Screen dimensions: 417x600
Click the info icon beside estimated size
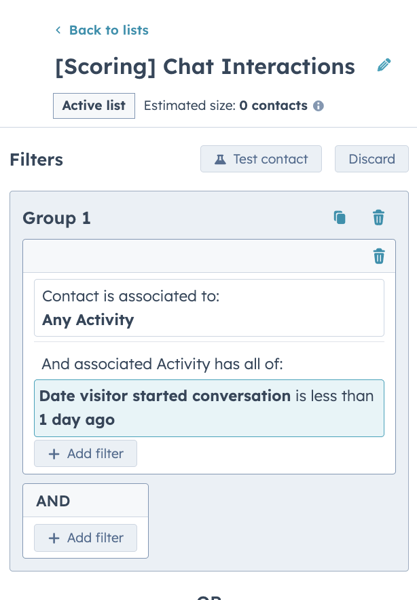point(318,106)
